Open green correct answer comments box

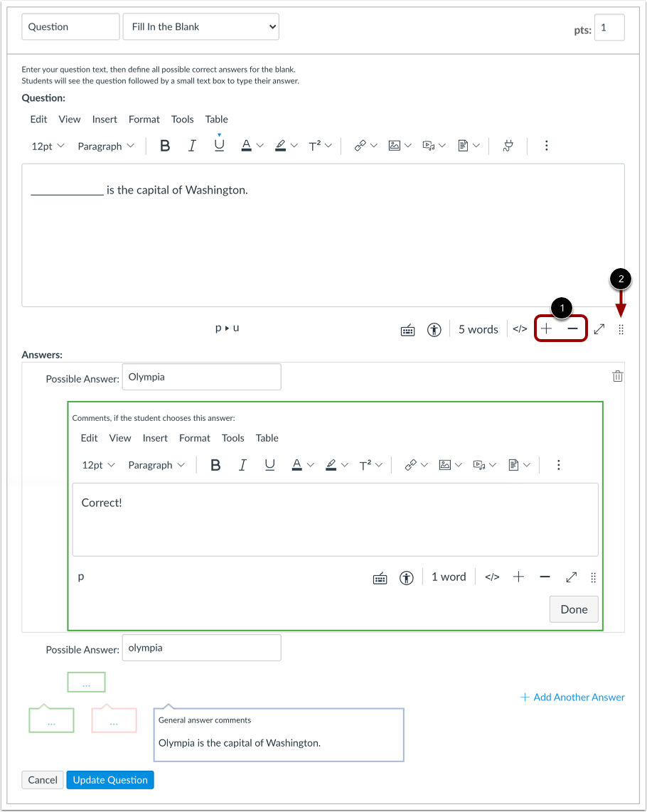51,720
